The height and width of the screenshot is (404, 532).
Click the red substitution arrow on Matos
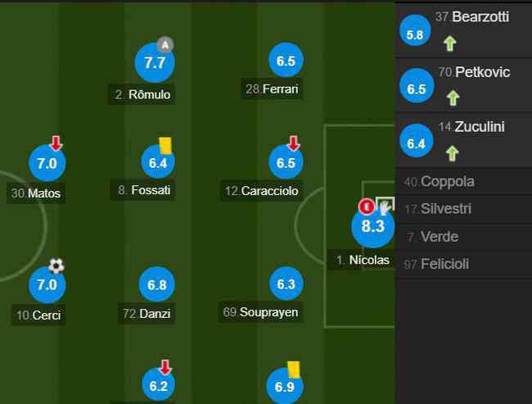pyautogui.click(x=56, y=143)
